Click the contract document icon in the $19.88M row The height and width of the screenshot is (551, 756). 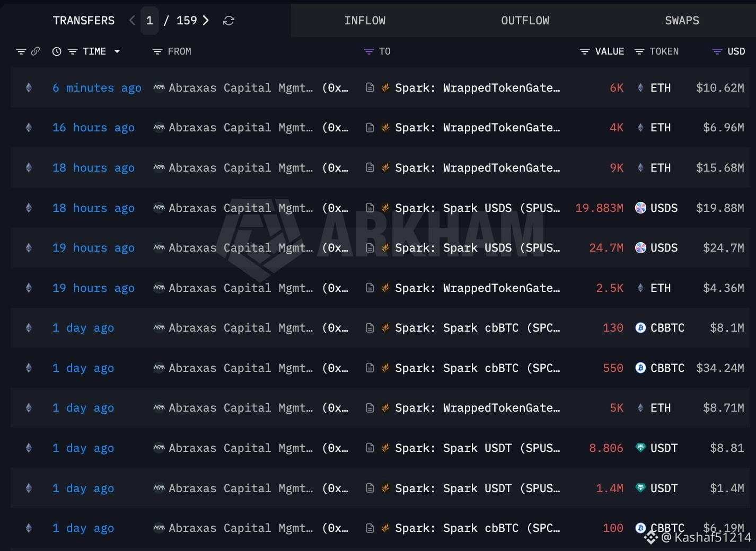[x=370, y=208]
